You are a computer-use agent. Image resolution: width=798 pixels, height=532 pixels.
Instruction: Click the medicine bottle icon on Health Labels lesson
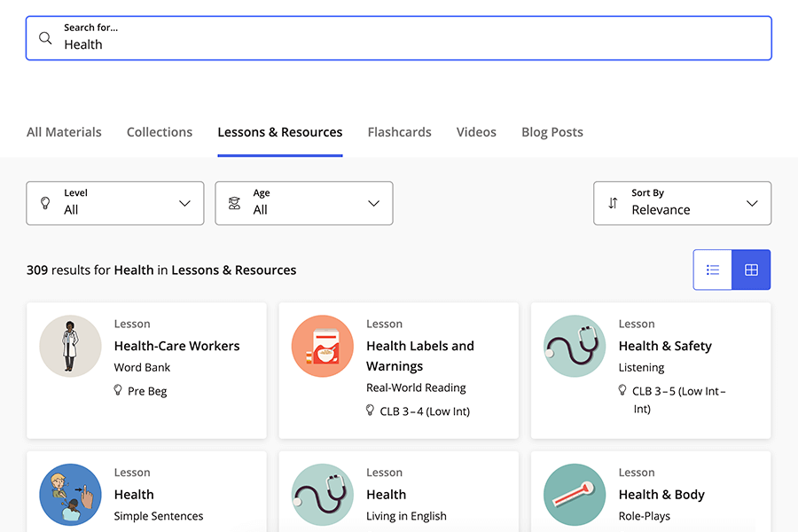322,346
